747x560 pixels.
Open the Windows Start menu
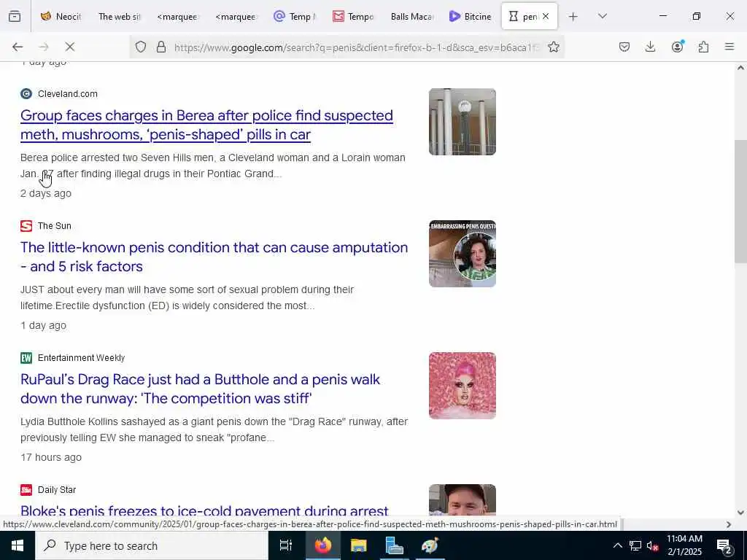(18, 545)
